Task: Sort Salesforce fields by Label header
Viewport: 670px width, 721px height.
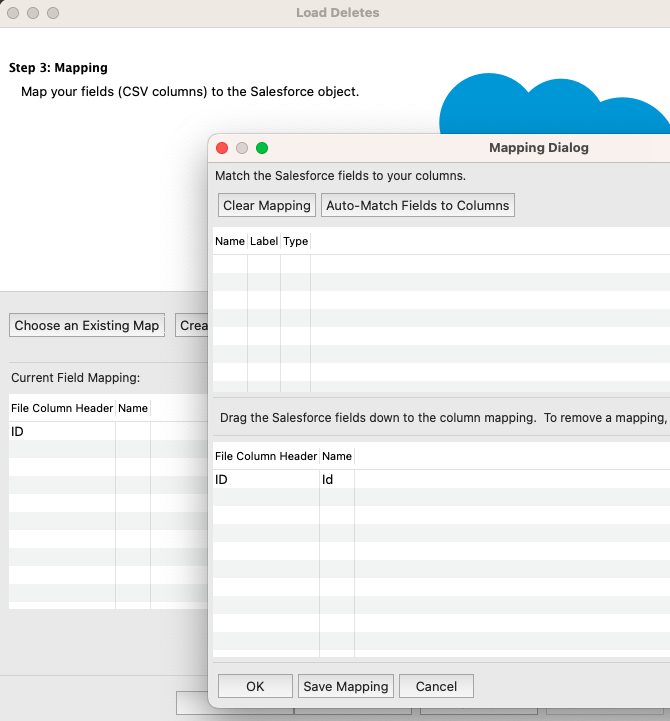Action: pyautogui.click(x=264, y=241)
